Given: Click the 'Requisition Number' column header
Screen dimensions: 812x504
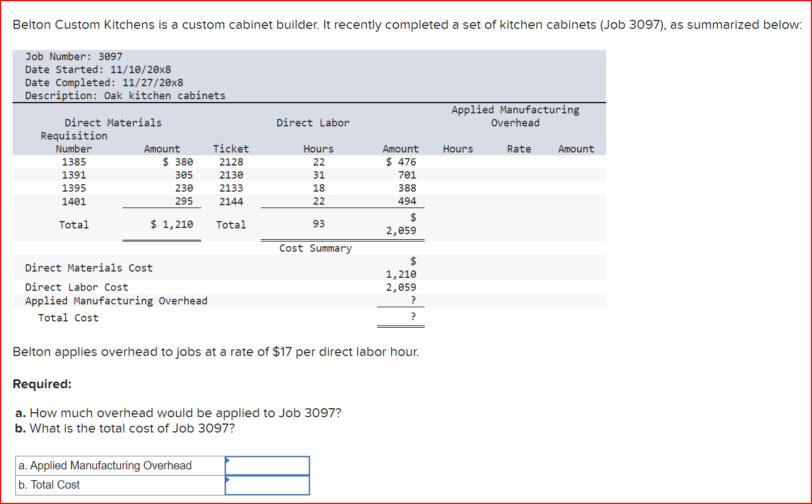Looking at the screenshot, I should 74,142.
